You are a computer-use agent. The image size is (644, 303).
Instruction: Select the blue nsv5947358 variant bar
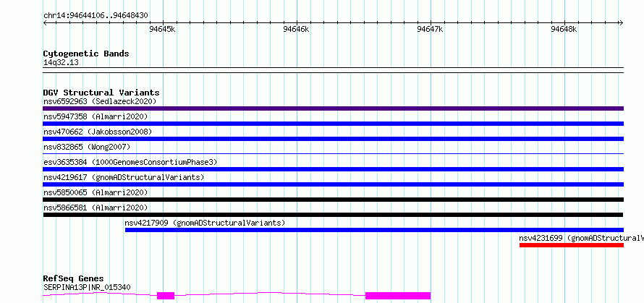(x=333, y=124)
